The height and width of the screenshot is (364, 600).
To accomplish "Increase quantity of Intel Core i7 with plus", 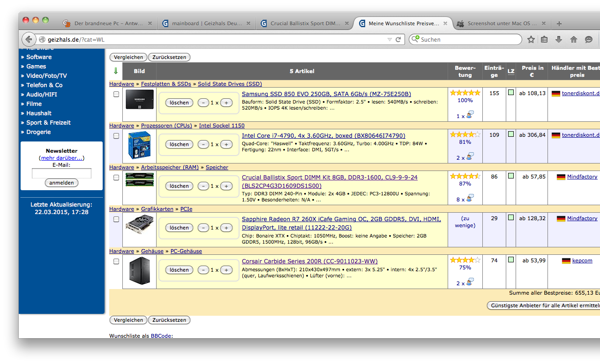I will (226, 144).
